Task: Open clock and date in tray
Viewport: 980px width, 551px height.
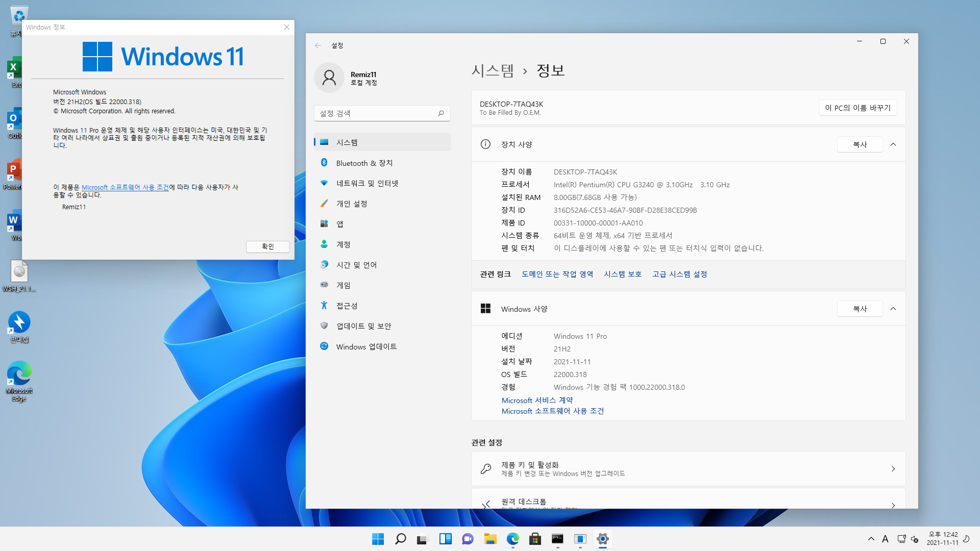Action: click(943, 539)
